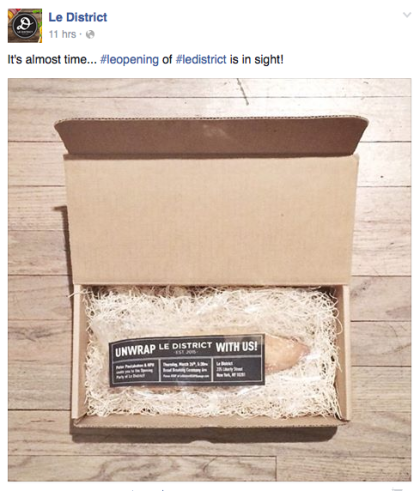This screenshot has width=420, height=491.
Task: Open the Le District page name link
Action: point(78,17)
